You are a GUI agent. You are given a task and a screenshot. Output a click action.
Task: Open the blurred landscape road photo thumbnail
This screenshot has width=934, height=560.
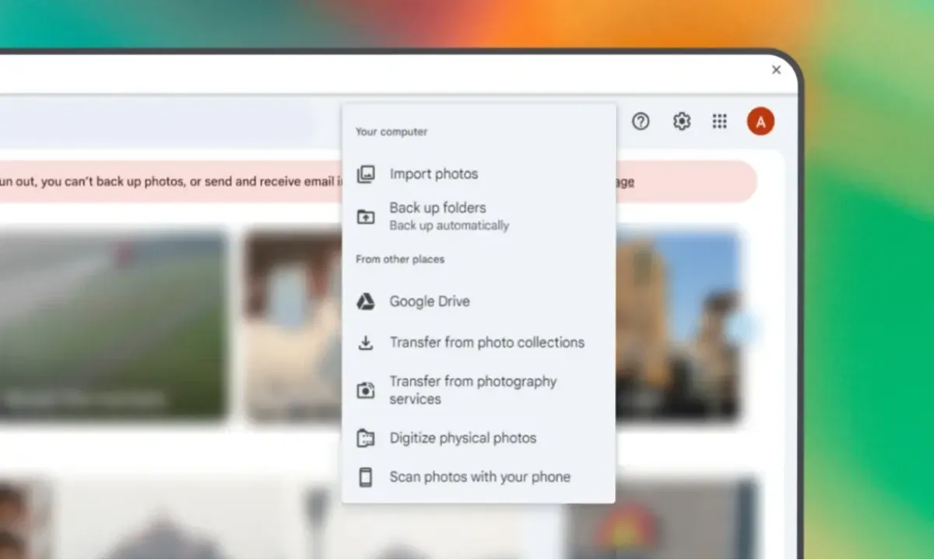(113, 325)
